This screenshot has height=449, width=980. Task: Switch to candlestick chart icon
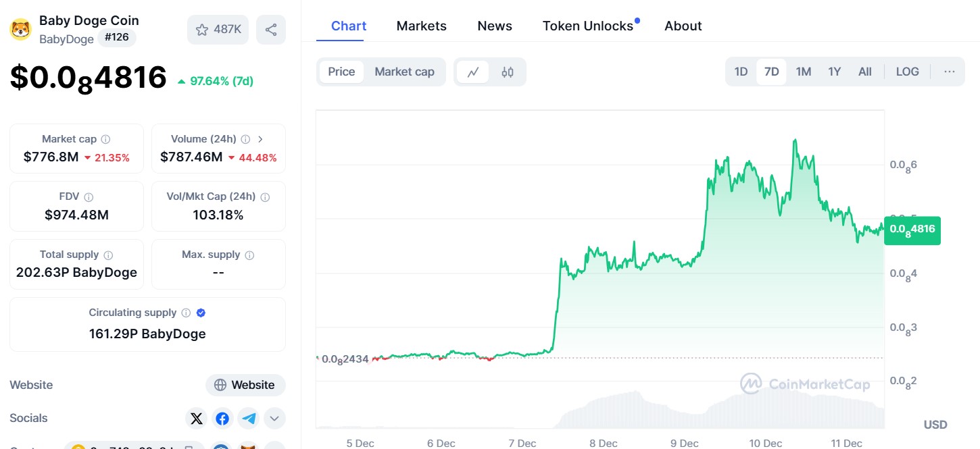point(508,72)
